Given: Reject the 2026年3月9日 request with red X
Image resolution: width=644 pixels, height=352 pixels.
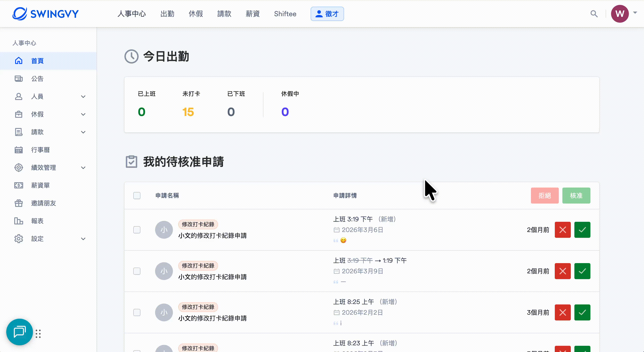Looking at the screenshot, I should [x=563, y=271].
